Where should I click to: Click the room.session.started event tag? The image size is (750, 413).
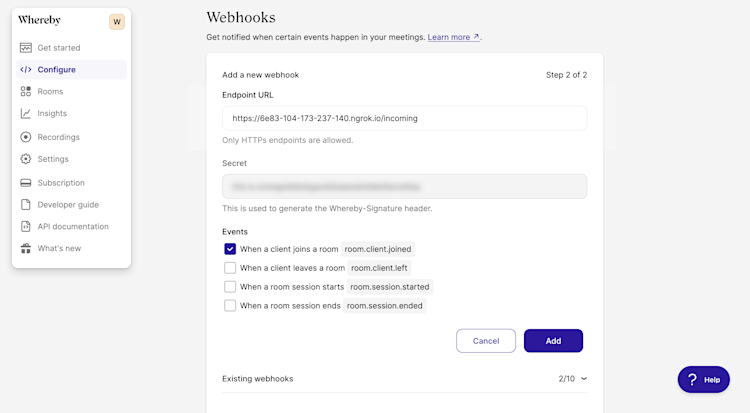(390, 287)
